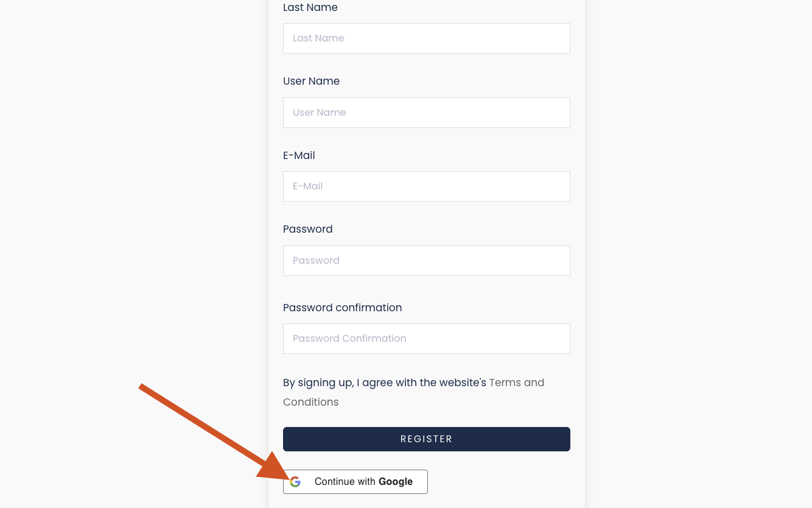Click the "Terms and" text after "website's"
The image size is (812, 508).
(517, 383)
